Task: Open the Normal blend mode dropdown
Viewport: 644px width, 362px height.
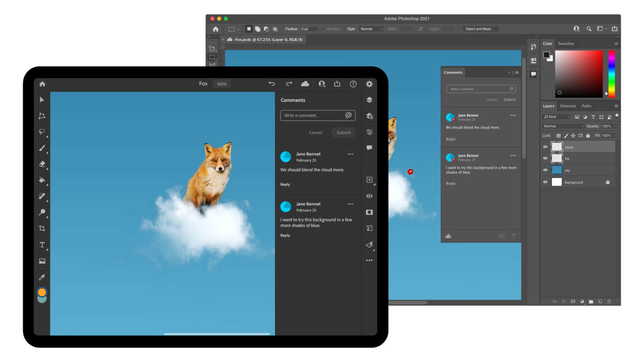Action: click(x=562, y=126)
